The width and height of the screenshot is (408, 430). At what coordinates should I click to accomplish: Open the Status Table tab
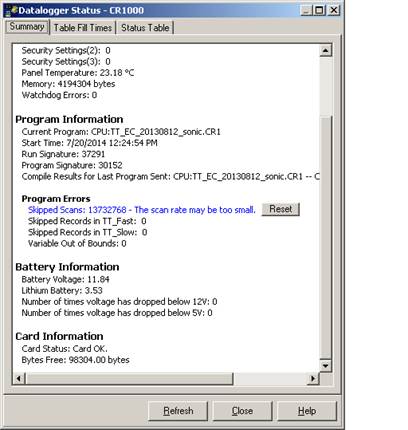(145, 28)
